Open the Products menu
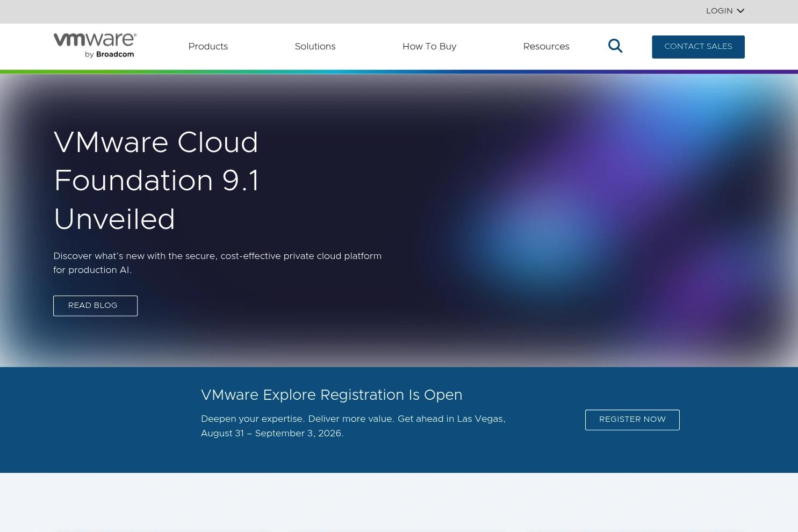 tap(208, 47)
